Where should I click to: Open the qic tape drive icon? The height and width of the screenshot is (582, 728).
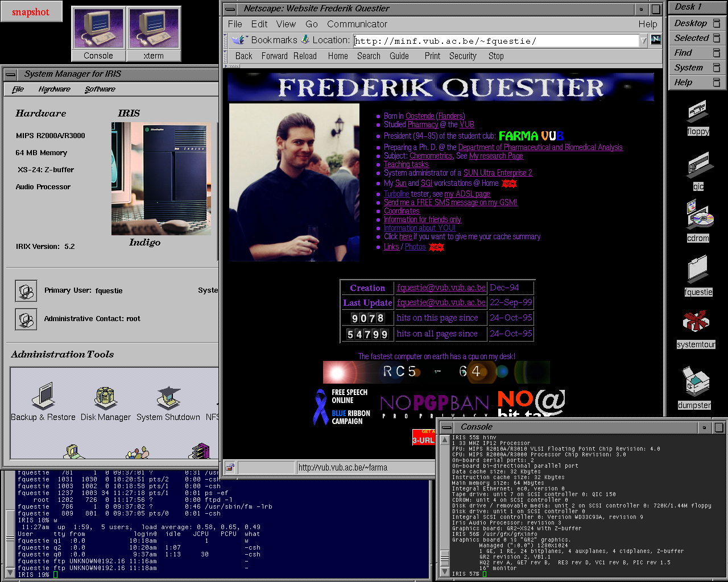point(698,164)
